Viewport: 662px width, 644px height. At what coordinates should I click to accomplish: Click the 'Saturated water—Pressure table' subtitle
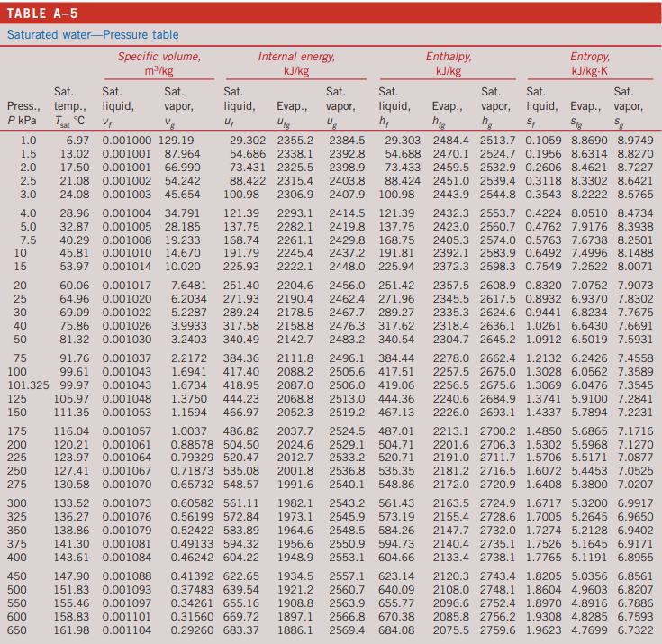click(x=93, y=34)
